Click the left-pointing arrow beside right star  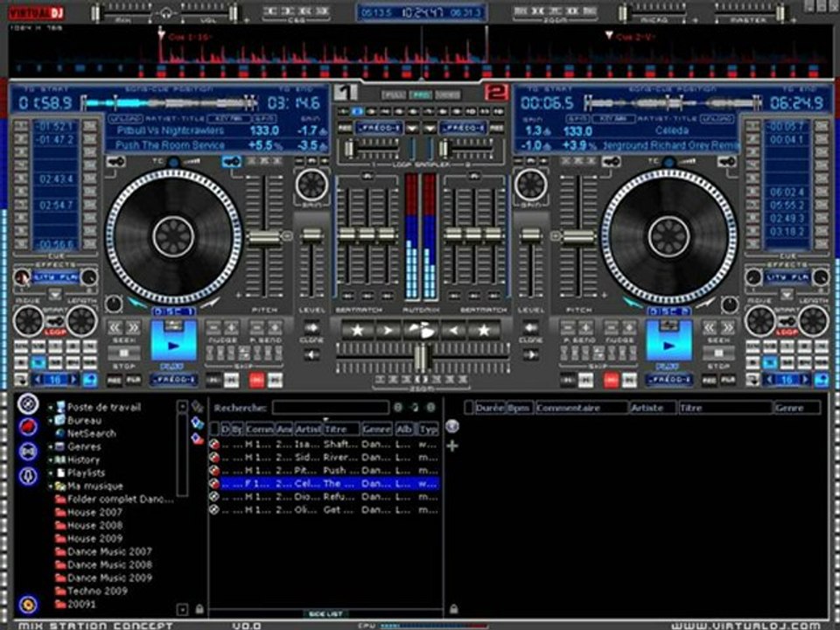[453, 330]
